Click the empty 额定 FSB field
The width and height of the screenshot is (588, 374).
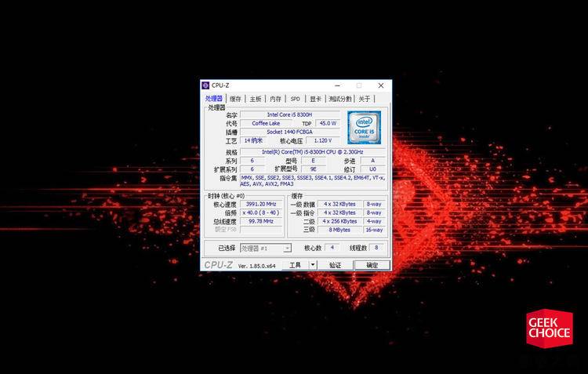[x=261, y=230]
